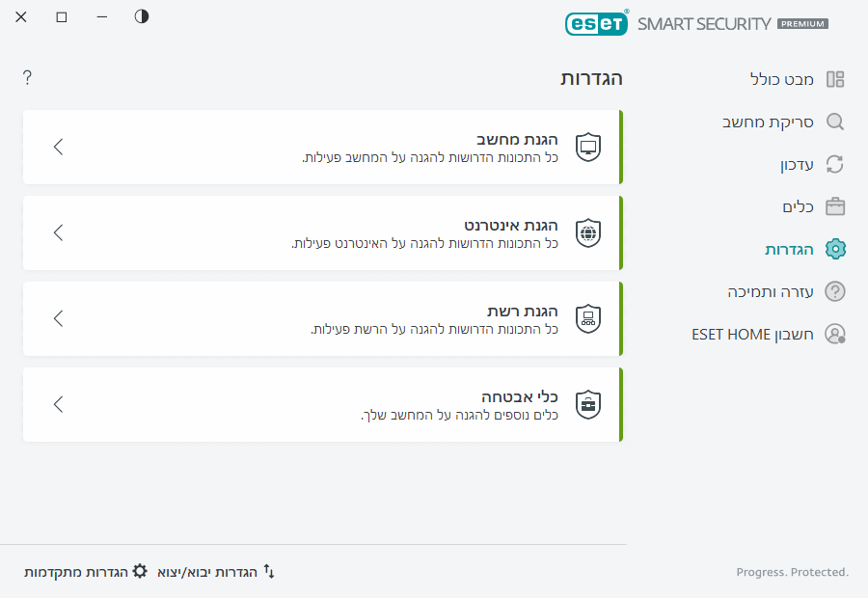Viewport: 868px width, 598px height.
Task: Click the Security tools shield icon
Action: pos(588,404)
